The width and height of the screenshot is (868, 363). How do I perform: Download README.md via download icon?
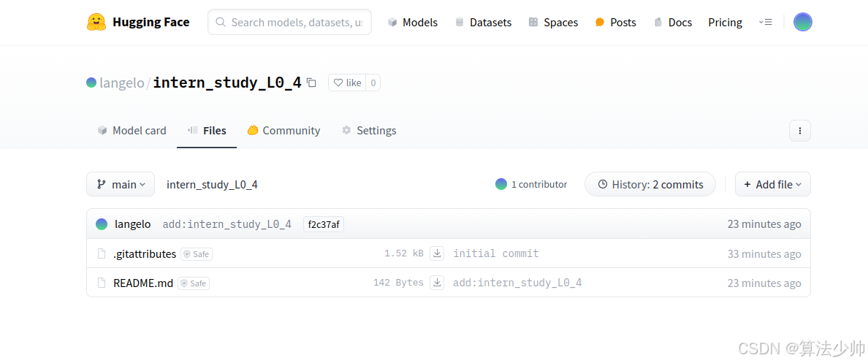(x=438, y=283)
